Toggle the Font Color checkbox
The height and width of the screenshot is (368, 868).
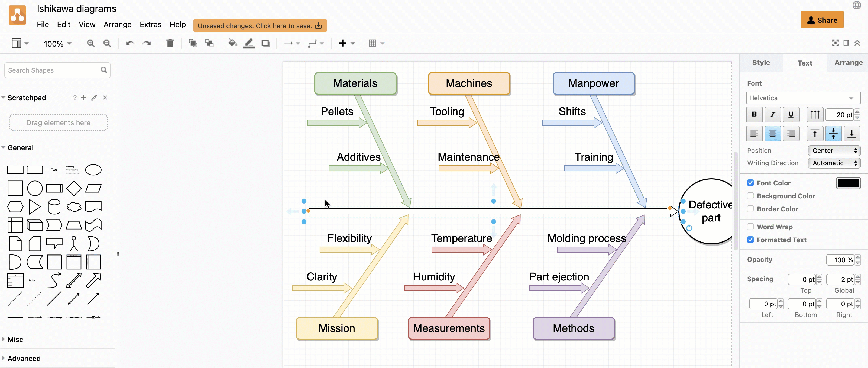click(x=751, y=183)
